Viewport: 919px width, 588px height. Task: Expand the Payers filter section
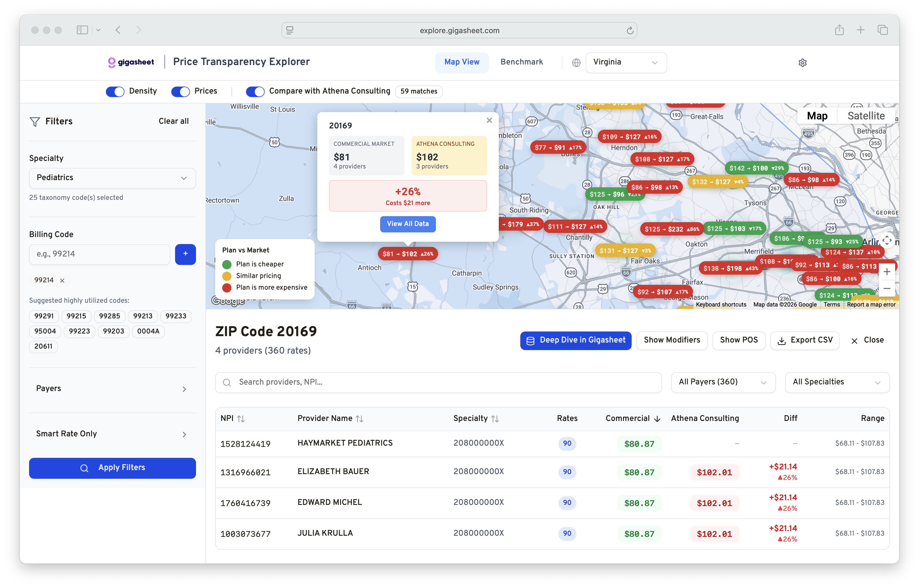coord(112,389)
